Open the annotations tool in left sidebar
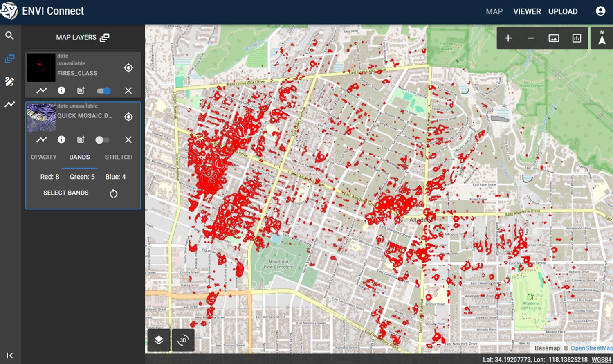This screenshot has height=364, width=613. point(9,81)
